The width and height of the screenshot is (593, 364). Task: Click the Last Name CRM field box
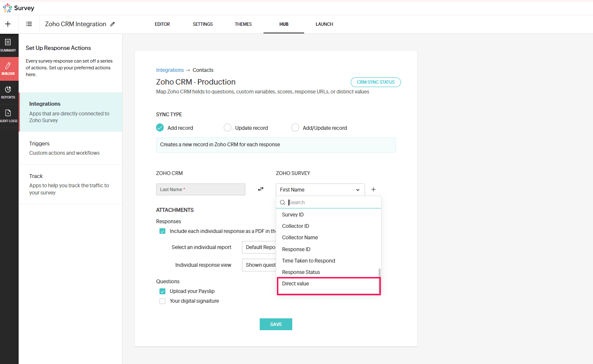point(200,189)
